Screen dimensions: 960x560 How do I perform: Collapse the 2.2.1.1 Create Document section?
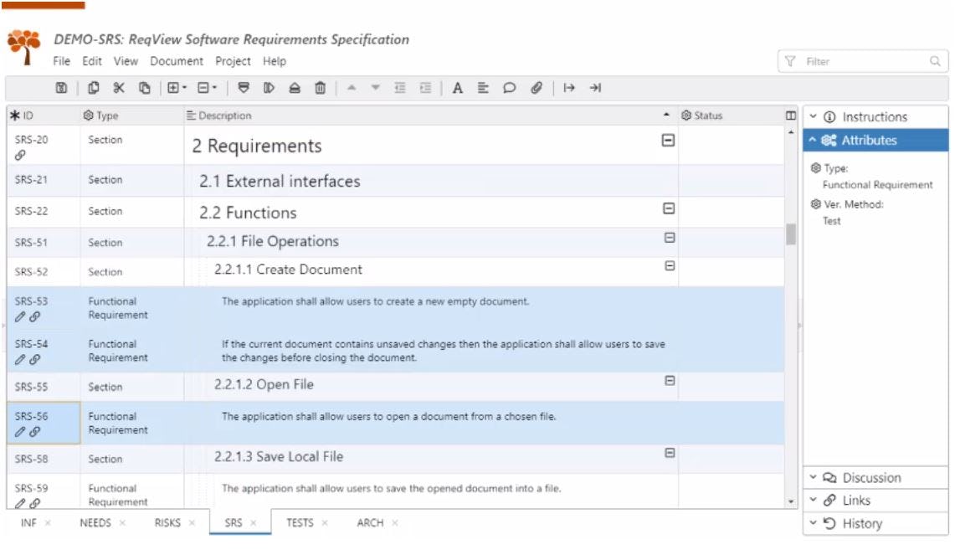coord(667,264)
